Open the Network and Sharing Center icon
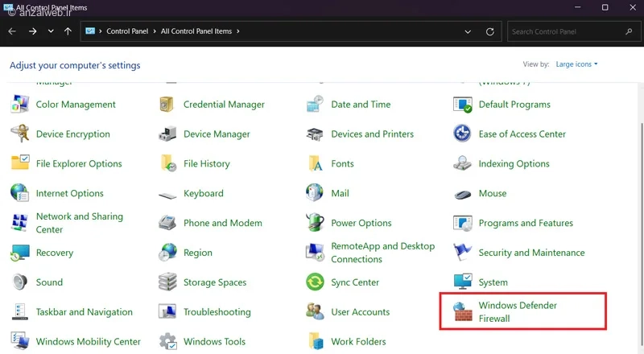This screenshot has height=354, width=644. [x=19, y=223]
